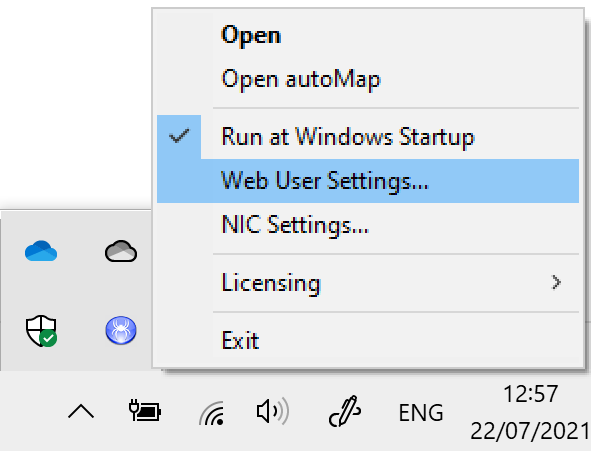
Task: Click the grey OneDrive cloud tray icon
Action: (x=121, y=251)
